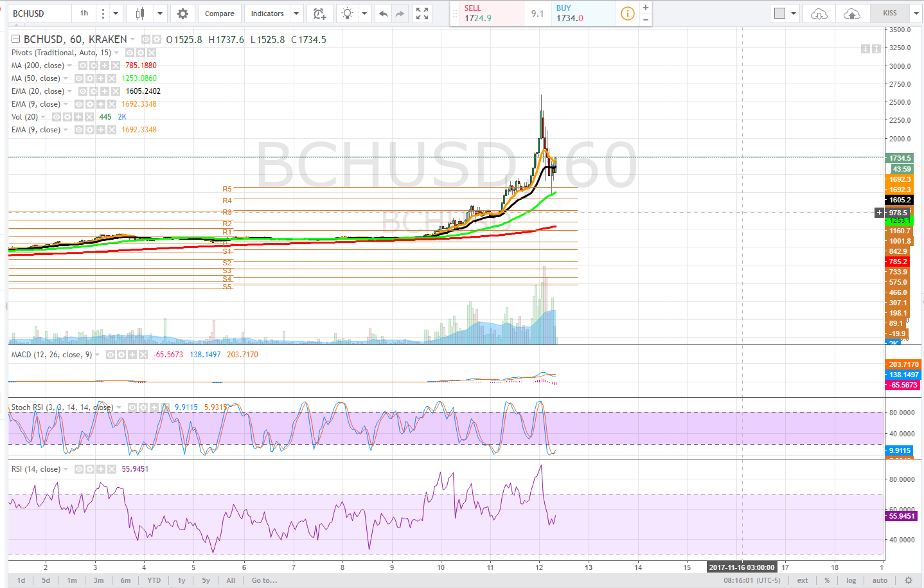Open settings gear for BCHUSD main series
The image size is (924, 588).
coord(156,39)
